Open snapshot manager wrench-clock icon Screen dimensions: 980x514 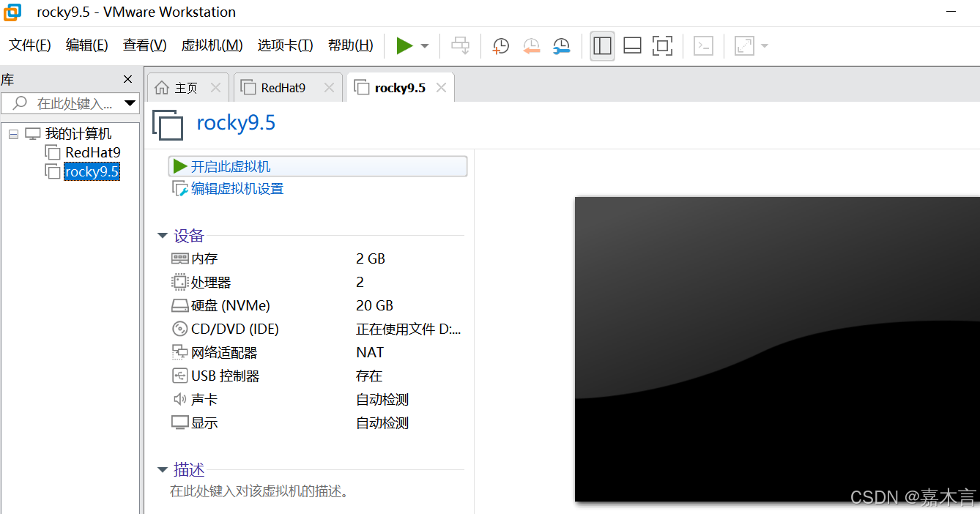point(561,46)
